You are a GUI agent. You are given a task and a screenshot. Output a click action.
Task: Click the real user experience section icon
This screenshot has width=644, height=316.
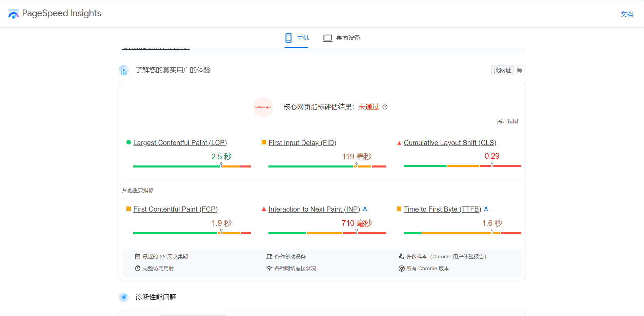(123, 70)
